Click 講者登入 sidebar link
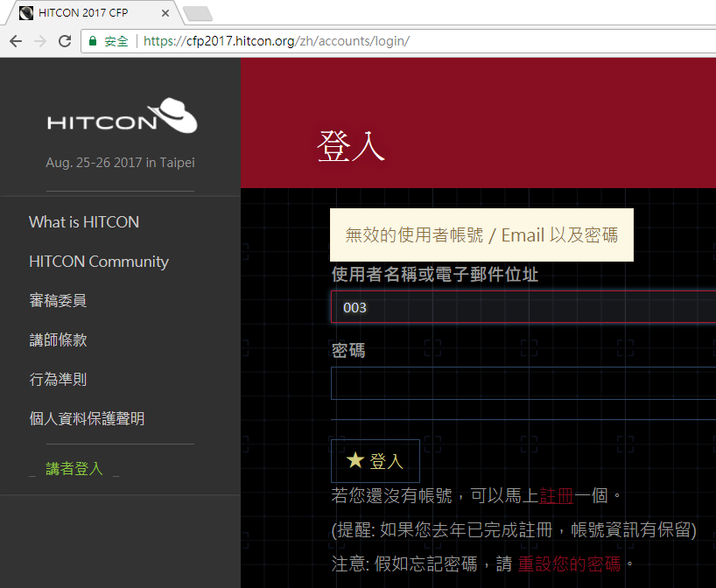 [x=74, y=469]
